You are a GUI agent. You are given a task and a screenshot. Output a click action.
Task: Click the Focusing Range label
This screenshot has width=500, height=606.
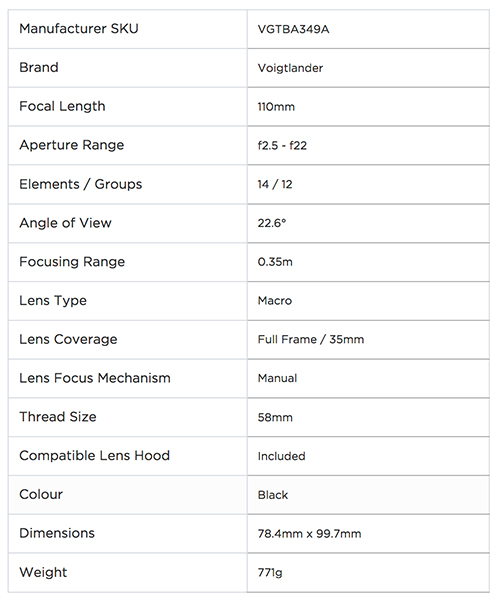point(72,262)
